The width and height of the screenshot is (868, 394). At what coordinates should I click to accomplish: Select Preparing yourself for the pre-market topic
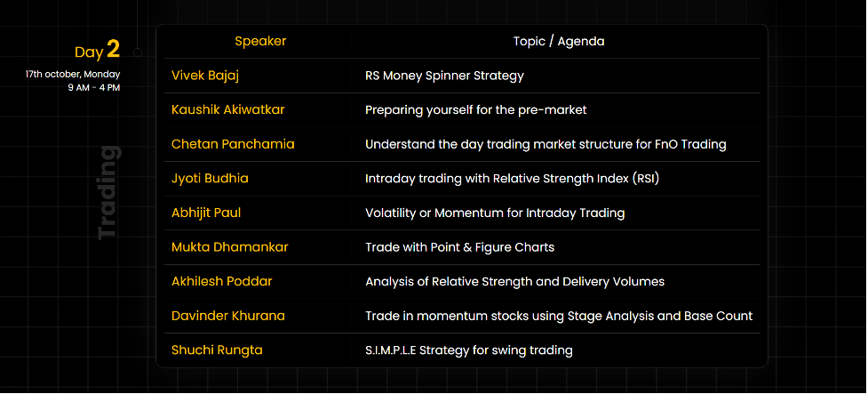coord(475,110)
